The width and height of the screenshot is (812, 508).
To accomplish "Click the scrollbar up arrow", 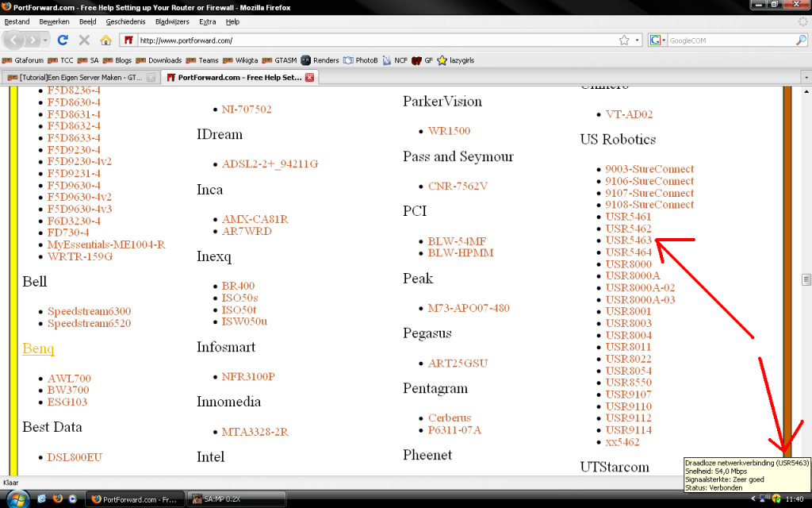I will point(806,91).
